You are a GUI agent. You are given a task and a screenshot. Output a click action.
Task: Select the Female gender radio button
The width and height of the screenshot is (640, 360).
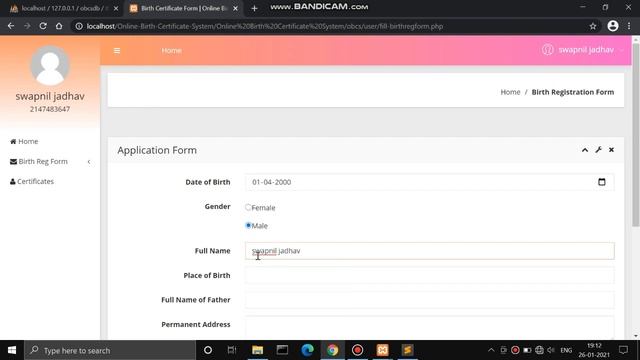(248, 207)
